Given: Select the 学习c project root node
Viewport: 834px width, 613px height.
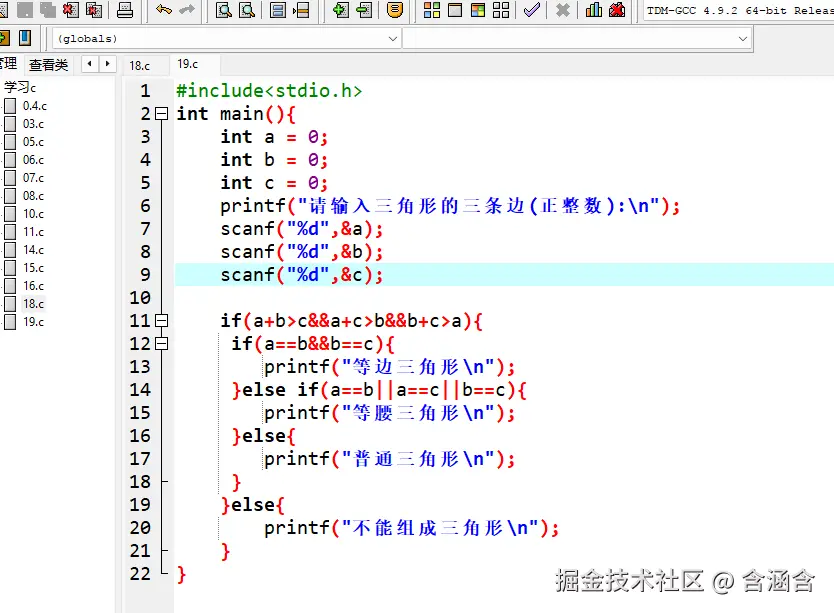Looking at the screenshot, I should (20, 87).
